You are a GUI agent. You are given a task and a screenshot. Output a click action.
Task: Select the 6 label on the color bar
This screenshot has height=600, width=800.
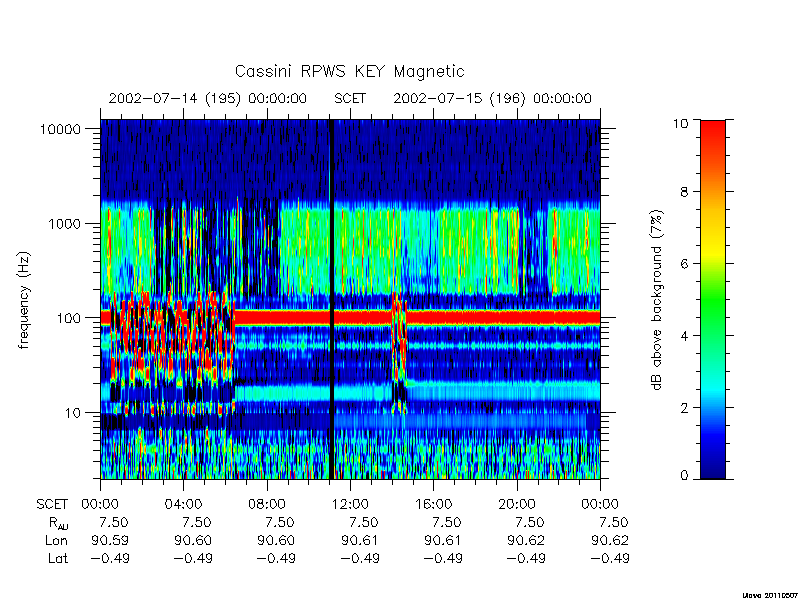click(685, 264)
